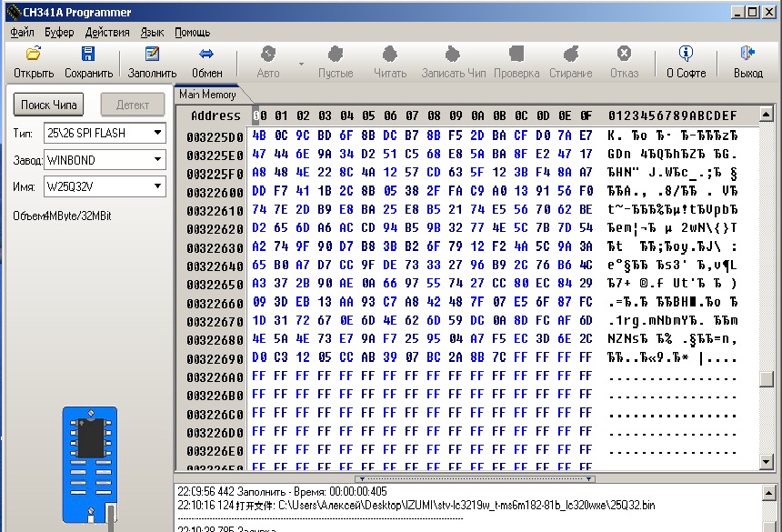Click the Проверка (Verify) toolbar icon
Screen dimensions: 782x532
[x=516, y=55]
